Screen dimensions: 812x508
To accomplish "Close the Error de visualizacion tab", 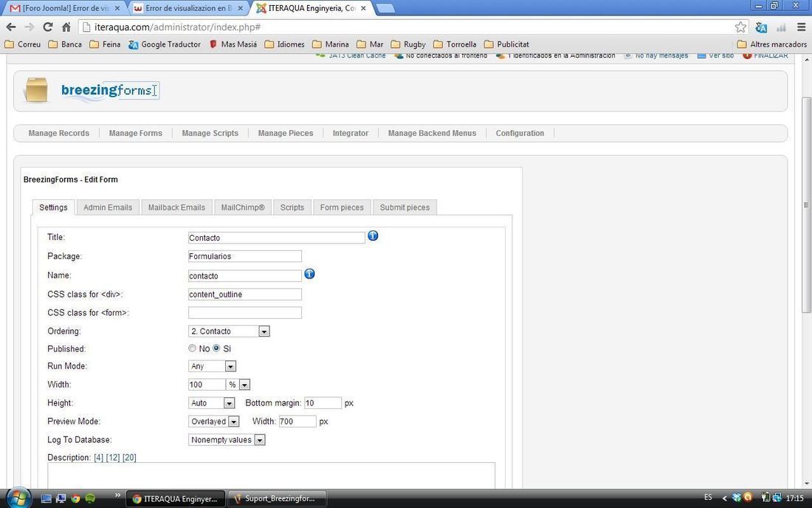I will point(241,8).
